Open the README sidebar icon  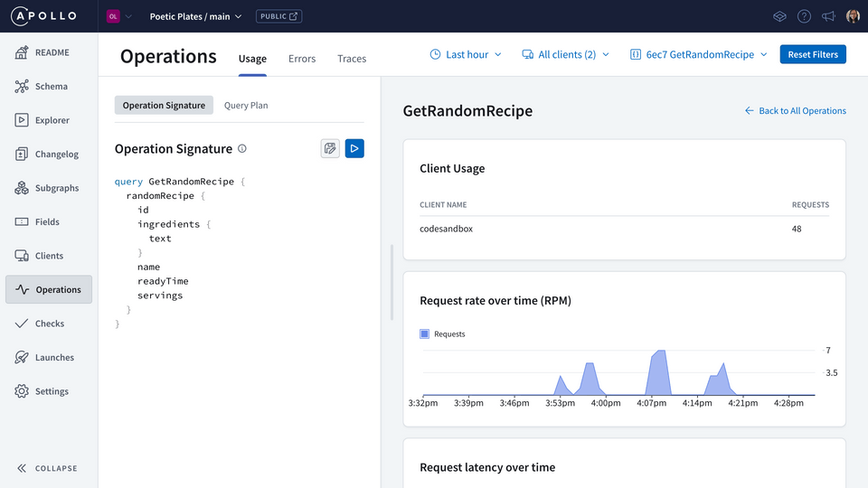(x=22, y=52)
